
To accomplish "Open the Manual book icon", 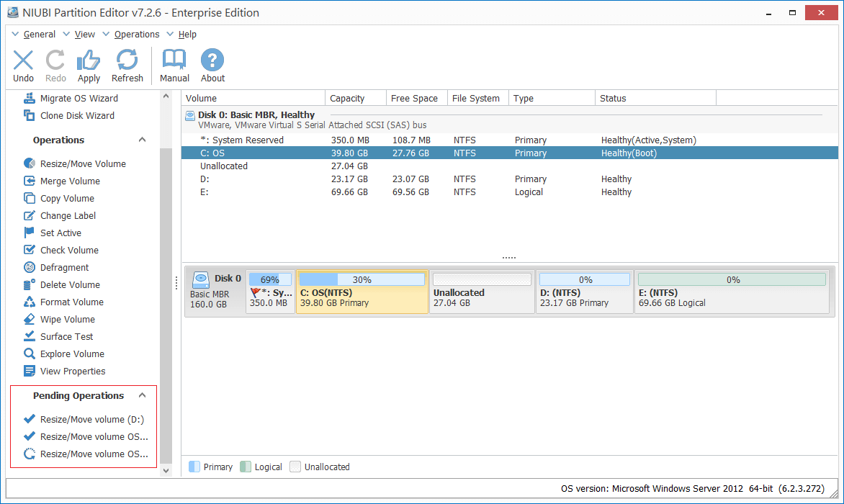I will [174, 60].
